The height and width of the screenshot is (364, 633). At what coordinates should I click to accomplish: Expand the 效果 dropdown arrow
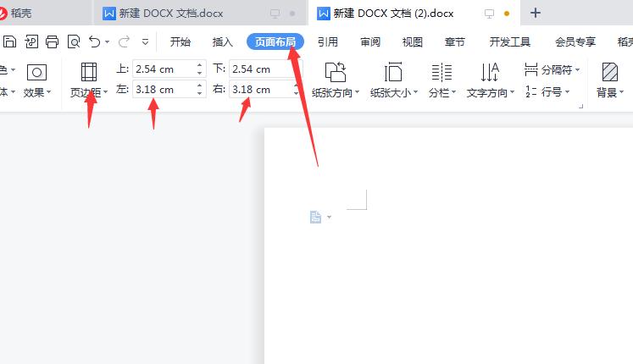pyautogui.click(x=49, y=92)
